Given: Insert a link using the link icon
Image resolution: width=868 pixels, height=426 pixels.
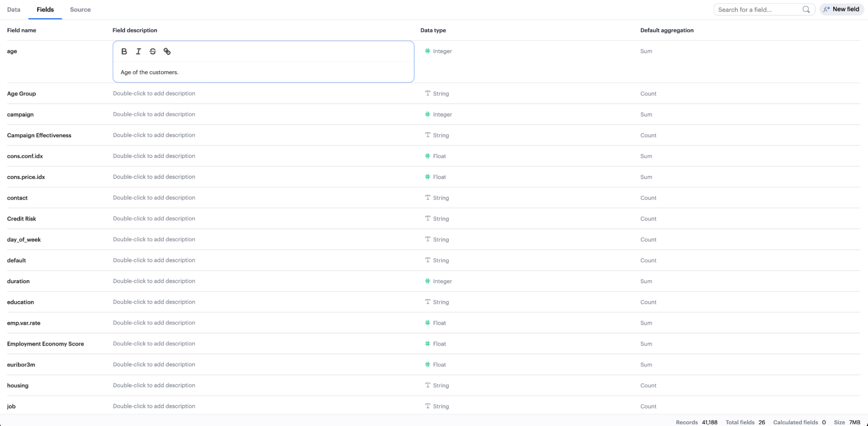Looking at the screenshot, I should click(167, 51).
